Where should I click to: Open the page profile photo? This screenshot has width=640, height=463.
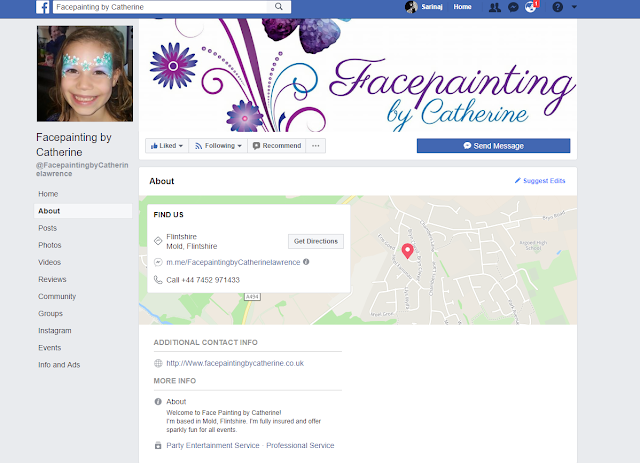85,74
